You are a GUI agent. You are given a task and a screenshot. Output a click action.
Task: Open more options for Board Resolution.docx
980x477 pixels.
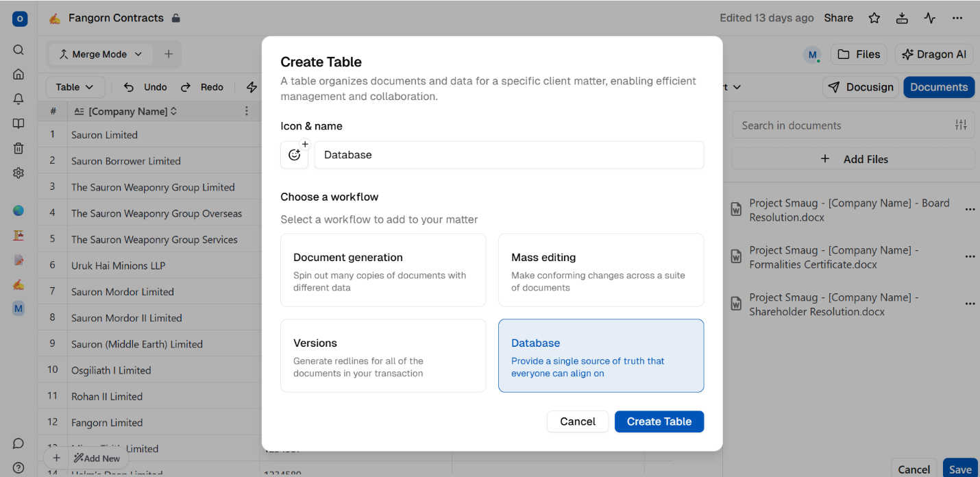coord(970,210)
